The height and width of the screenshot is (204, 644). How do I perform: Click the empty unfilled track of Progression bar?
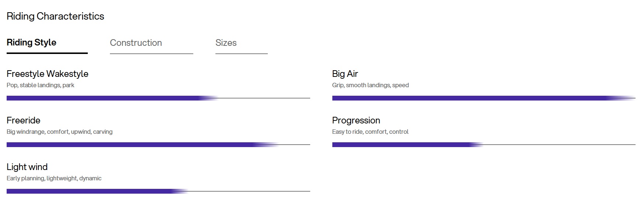click(x=559, y=144)
